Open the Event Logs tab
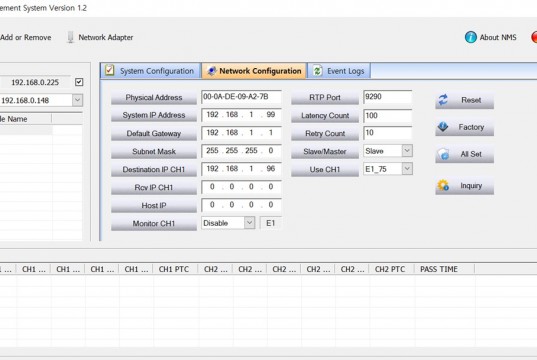 [x=339, y=71]
